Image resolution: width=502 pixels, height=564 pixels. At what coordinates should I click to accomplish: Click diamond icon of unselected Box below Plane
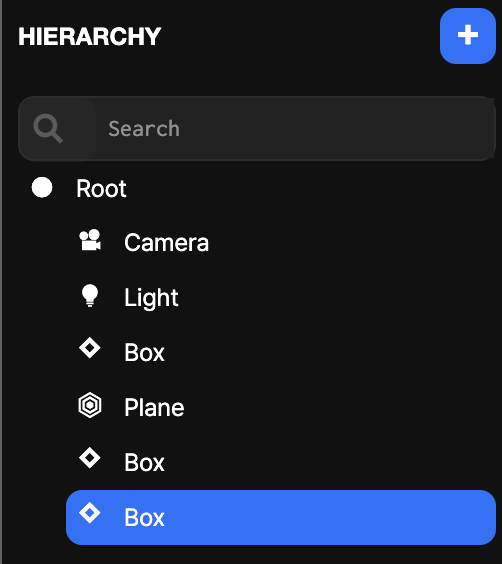(90, 458)
